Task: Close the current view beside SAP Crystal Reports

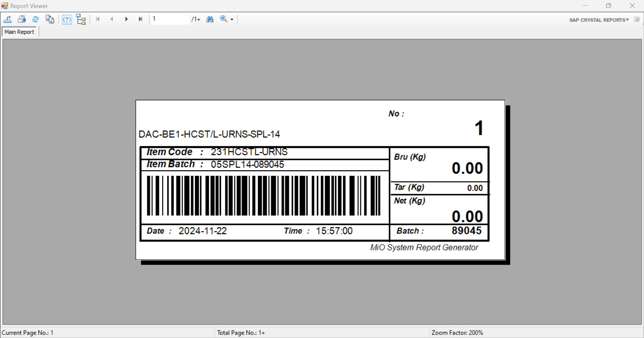Action: pos(637,19)
